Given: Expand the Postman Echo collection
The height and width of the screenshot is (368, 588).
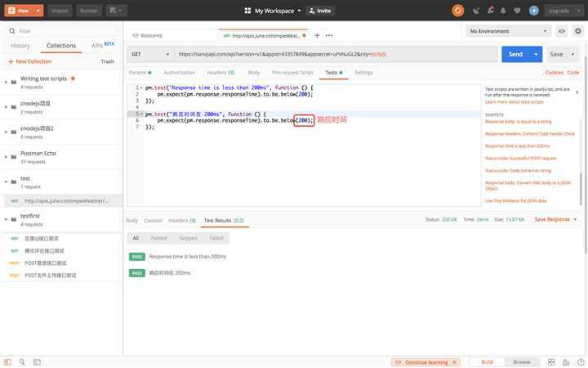Looking at the screenshot, I should (6, 156).
